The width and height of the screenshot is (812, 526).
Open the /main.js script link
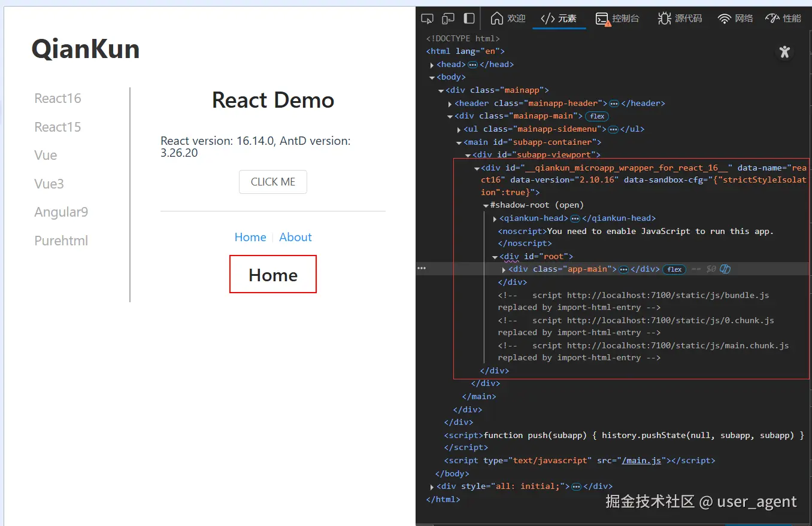[641, 461]
